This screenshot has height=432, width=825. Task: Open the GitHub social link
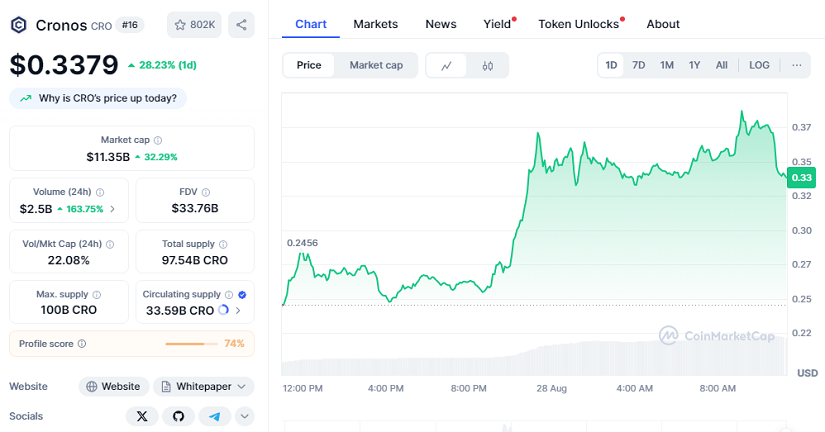click(178, 416)
